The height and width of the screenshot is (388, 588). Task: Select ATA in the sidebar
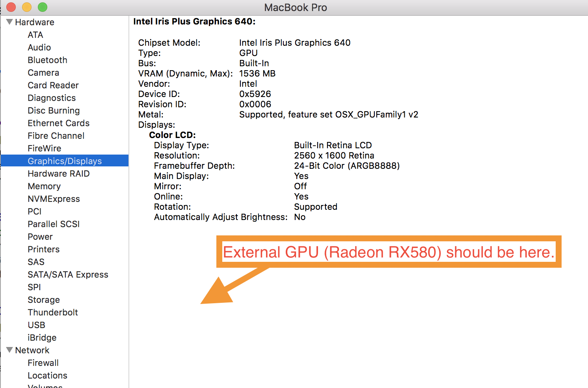point(35,35)
